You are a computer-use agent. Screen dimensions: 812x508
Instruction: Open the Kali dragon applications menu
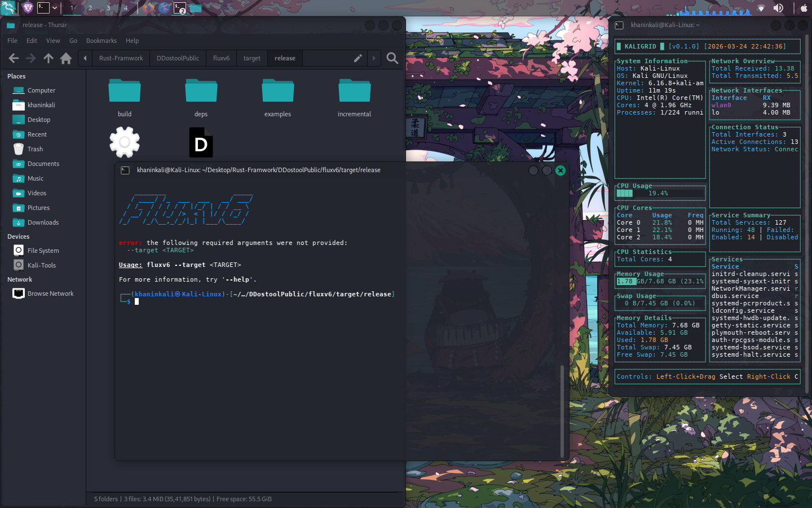(x=8, y=8)
